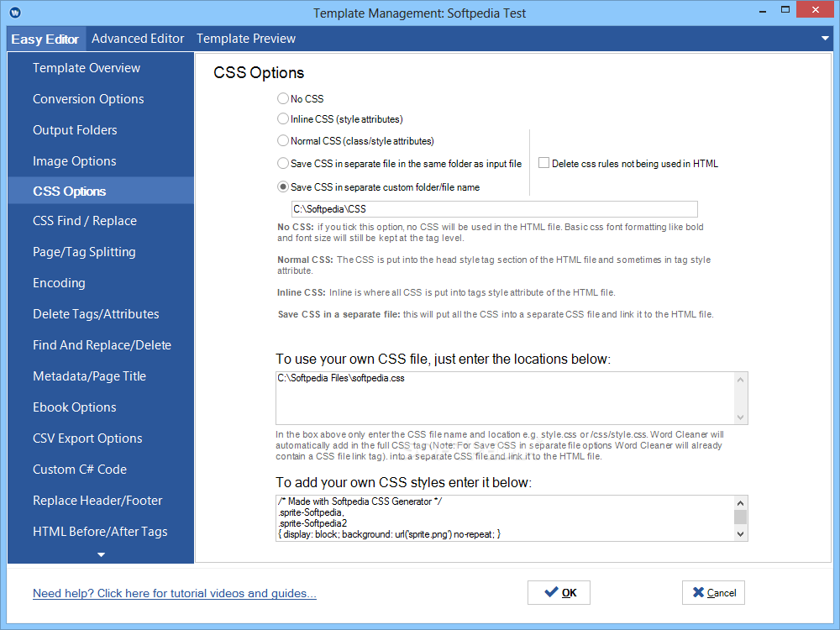Click up arrow of CSS styles box scrollbar
840x630 pixels.
(740, 503)
